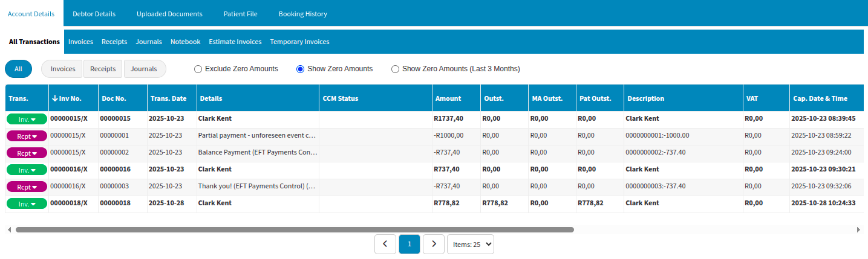Click the Thank you! details cell
Viewport: 868px width, 259px height.
tap(258, 187)
